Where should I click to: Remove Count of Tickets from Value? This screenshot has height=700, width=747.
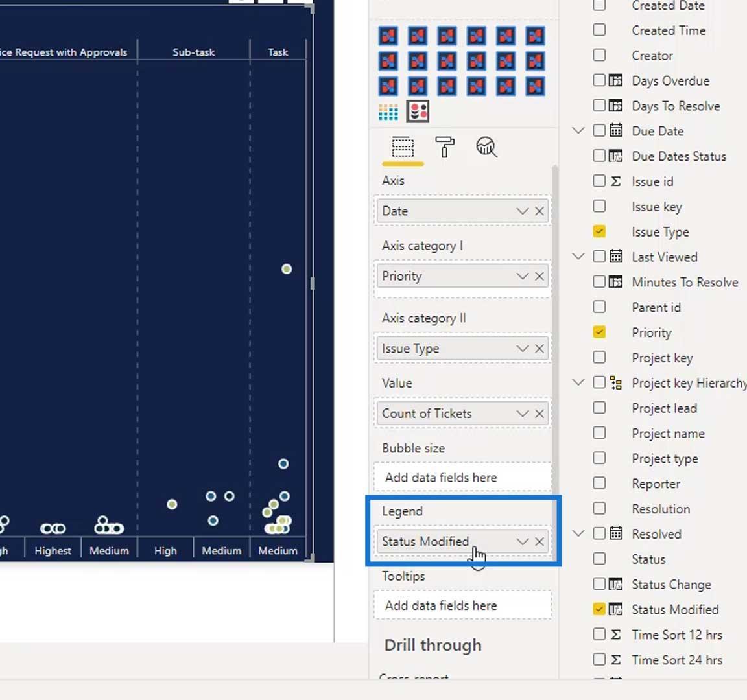click(x=539, y=414)
